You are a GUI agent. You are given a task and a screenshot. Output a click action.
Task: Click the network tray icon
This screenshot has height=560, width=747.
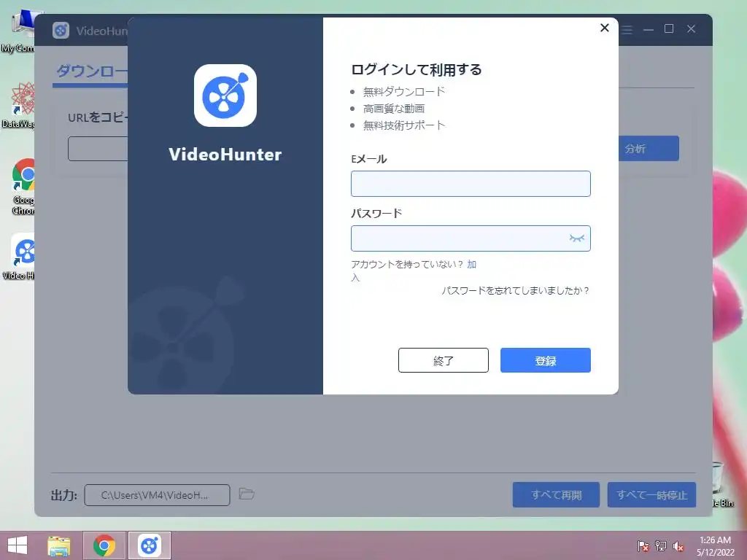pos(660,546)
